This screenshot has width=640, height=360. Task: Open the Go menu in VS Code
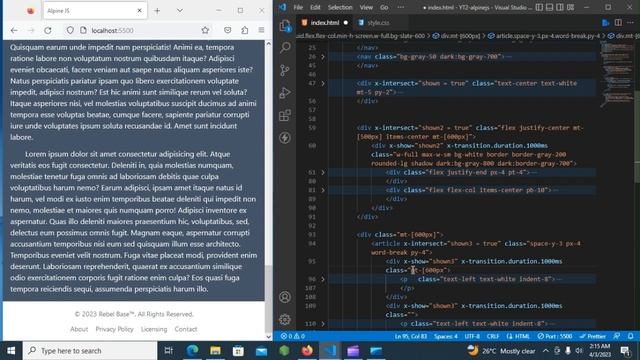point(384,7)
